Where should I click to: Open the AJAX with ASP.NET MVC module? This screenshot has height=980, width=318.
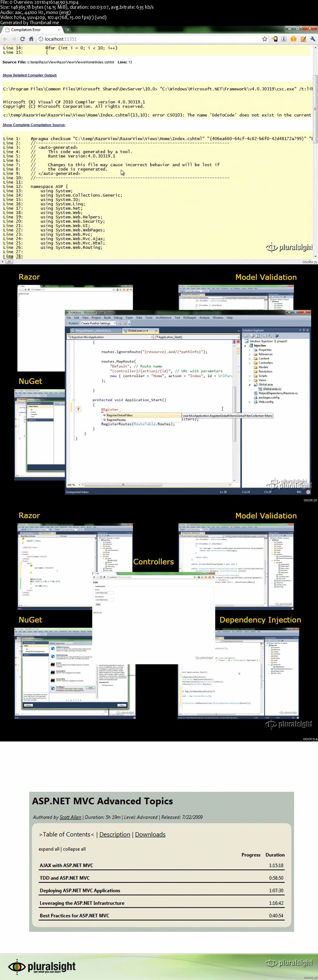(x=66, y=865)
